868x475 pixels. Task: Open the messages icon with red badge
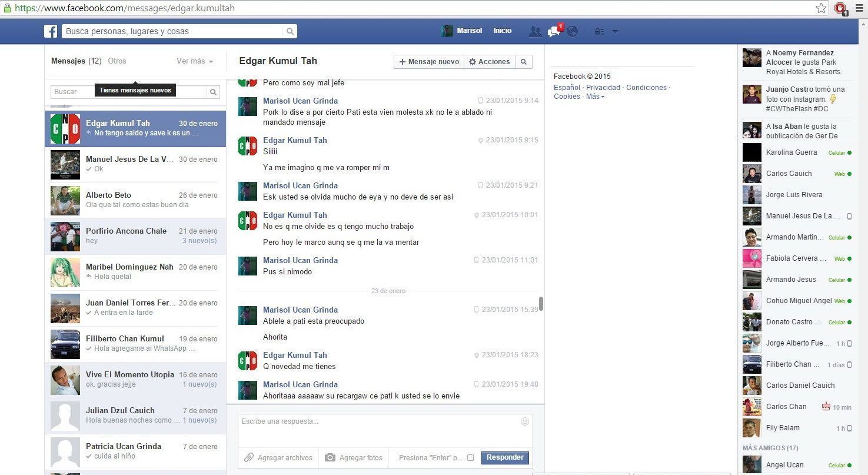coord(554,31)
